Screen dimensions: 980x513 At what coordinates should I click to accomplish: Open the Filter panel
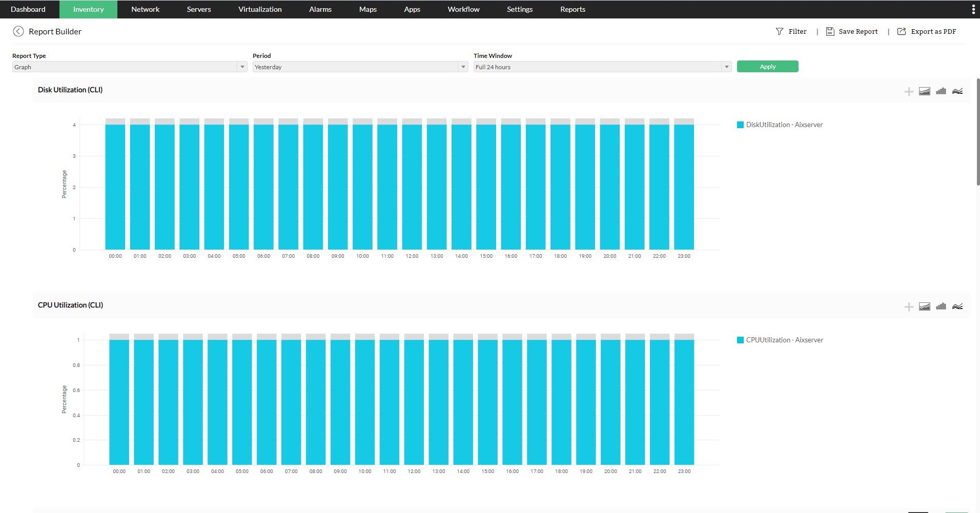click(792, 31)
